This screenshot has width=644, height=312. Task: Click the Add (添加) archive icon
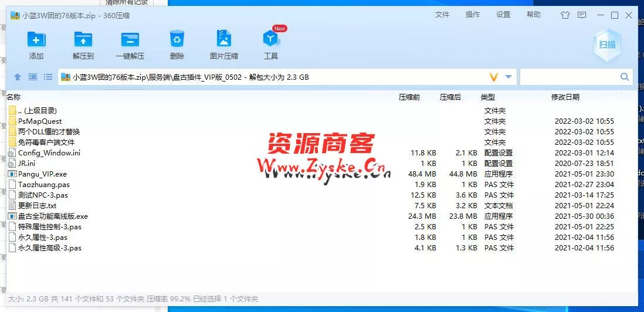pyautogui.click(x=36, y=40)
